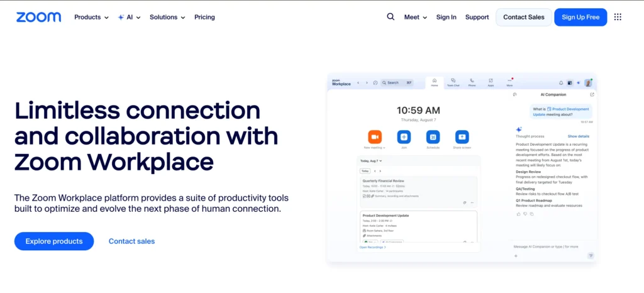Copy the AI Companion response

[x=531, y=214]
